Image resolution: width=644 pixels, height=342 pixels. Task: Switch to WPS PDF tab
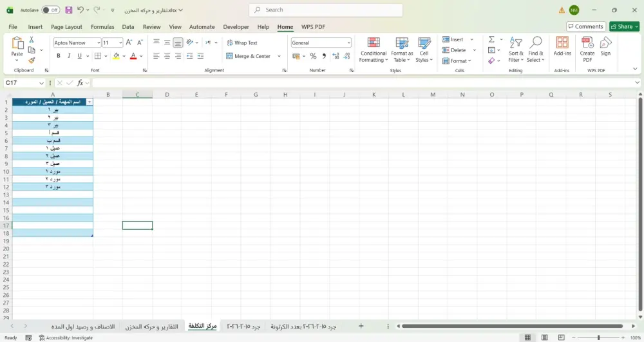(x=314, y=26)
